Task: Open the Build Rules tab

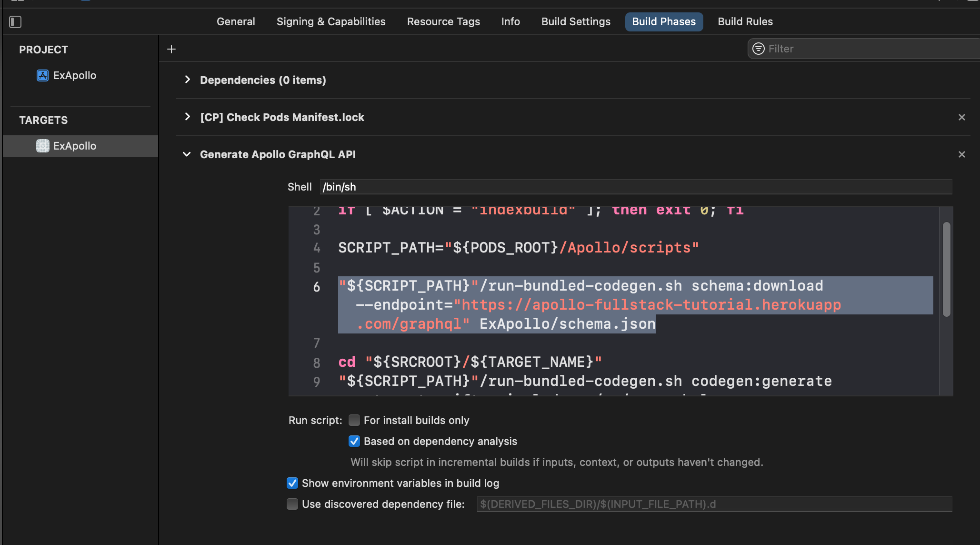Action: pyautogui.click(x=745, y=22)
